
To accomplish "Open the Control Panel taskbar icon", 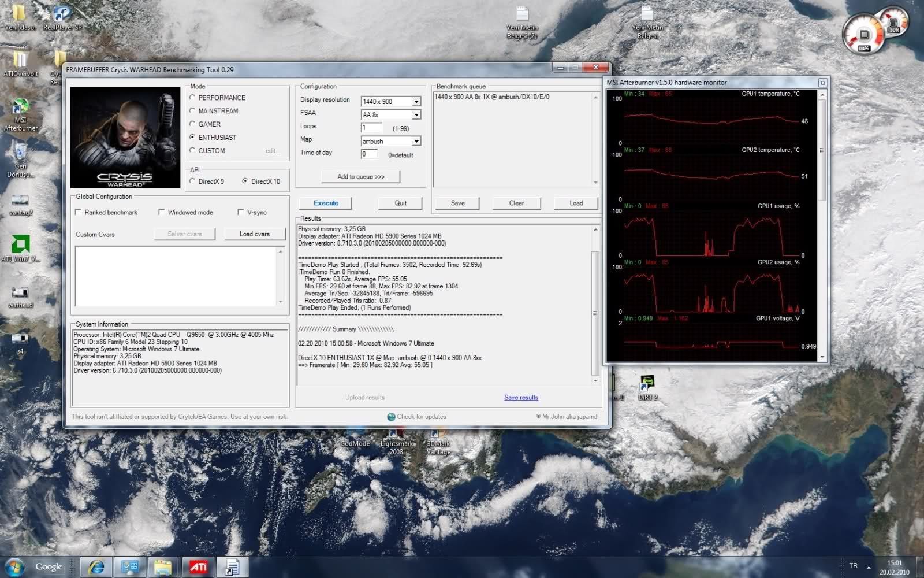I will [x=130, y=568].
